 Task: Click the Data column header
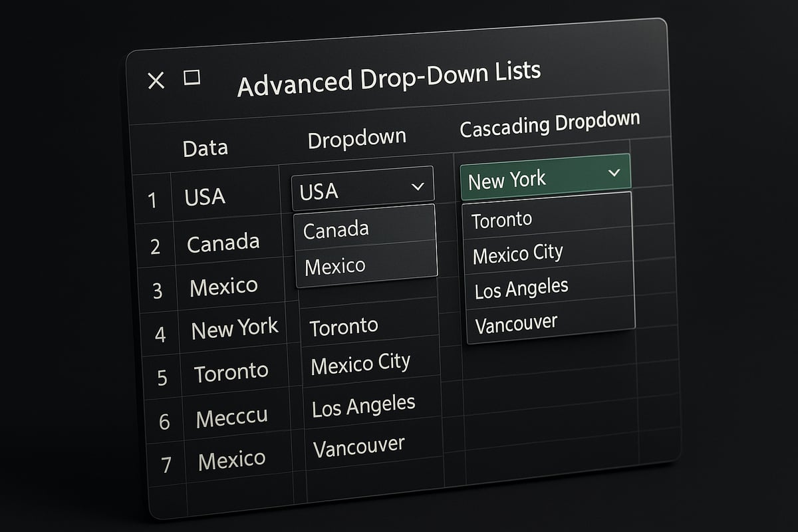tap(205, 147)
